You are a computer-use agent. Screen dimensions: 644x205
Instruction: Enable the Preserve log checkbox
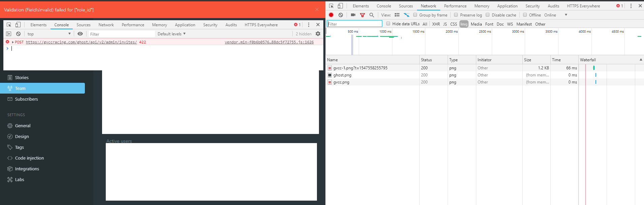tap(456, 15)
